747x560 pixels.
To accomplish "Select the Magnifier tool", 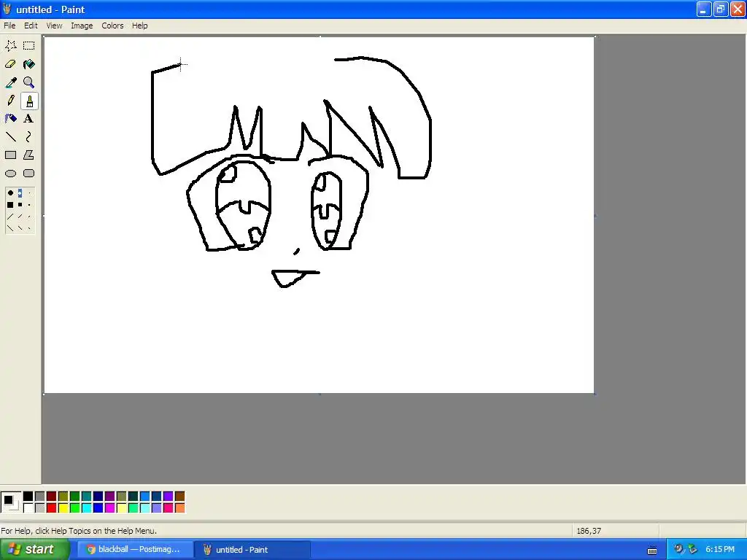I will click(29, 82).
